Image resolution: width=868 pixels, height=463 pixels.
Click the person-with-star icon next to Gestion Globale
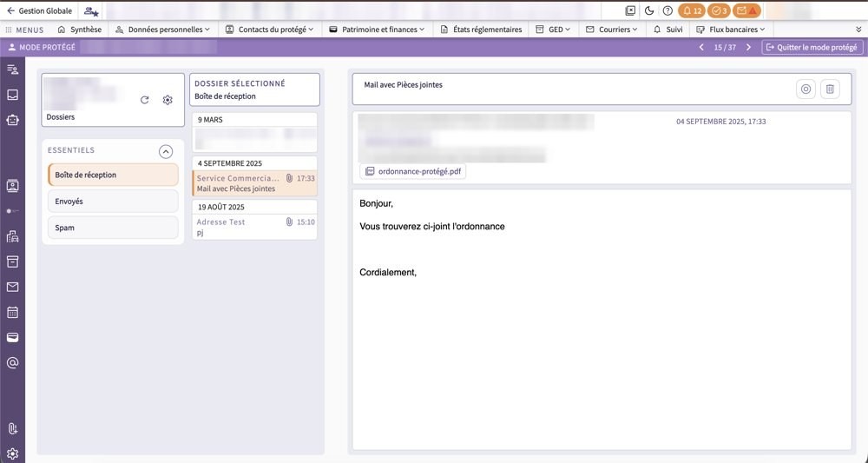point(91,11)
